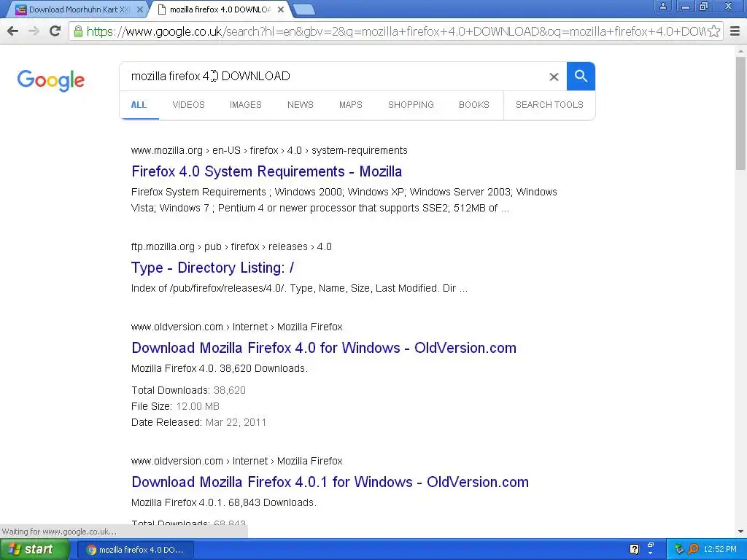This screenshot has height=560, width=747.
Task: Click the help question-mark tray icon
Action: pyautogui.click(x=634, y=550)
